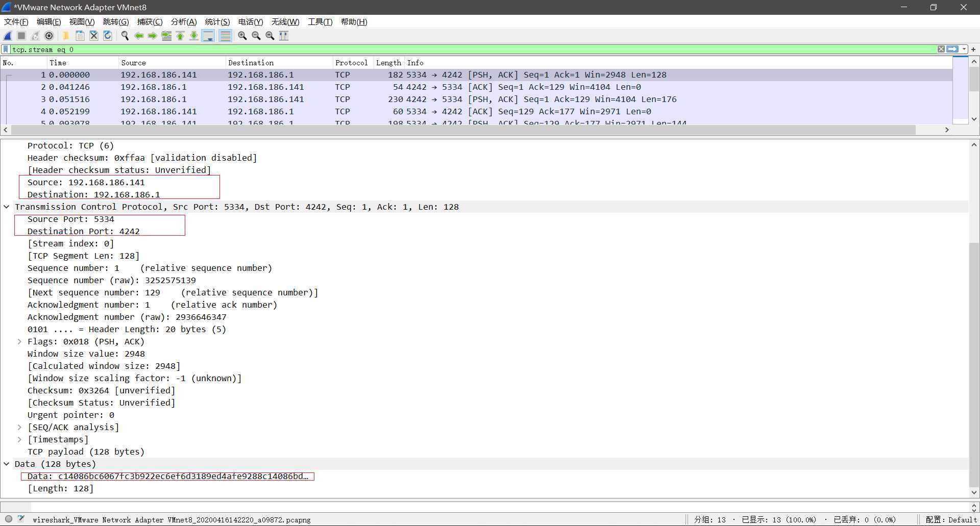Viewport: 980px width, 526px height.
Task: Collapse the Data (128 bytes) tree
Action: coord(7,464)
